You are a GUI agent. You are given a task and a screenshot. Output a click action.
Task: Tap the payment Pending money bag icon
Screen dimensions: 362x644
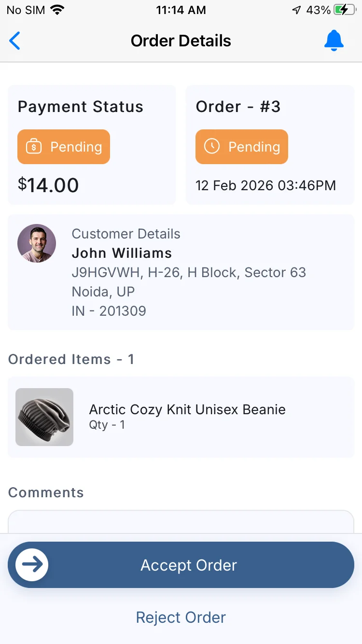34,147
